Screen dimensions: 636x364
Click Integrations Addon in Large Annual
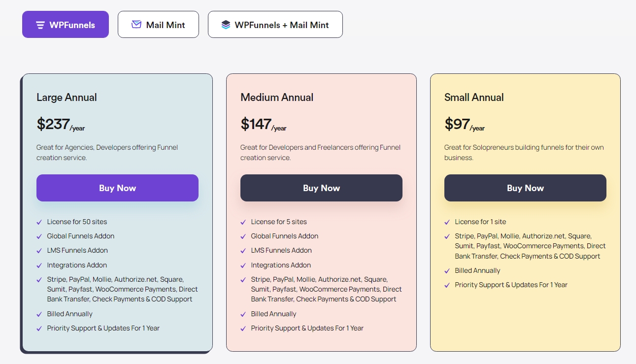(x=77, y=265)
